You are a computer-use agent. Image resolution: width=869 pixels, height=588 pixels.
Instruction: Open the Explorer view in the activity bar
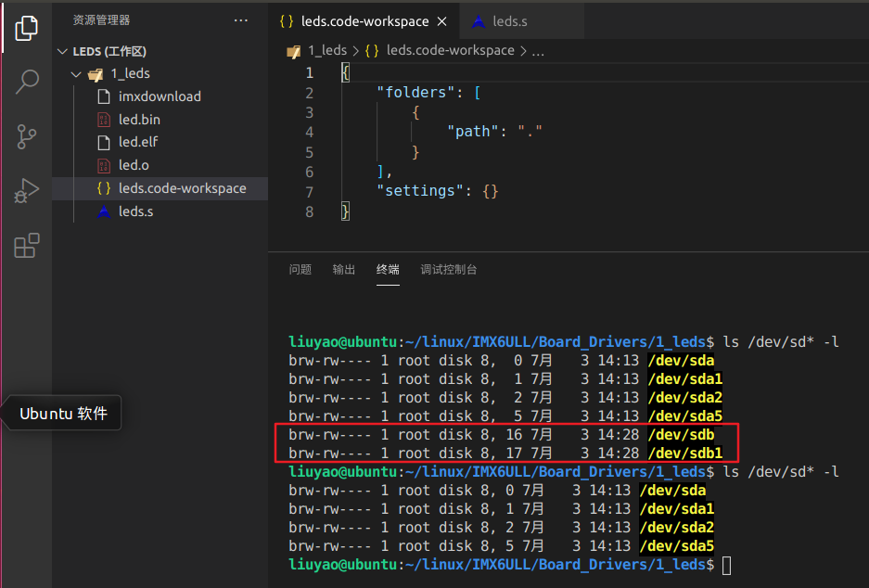[x=26, y=28]
